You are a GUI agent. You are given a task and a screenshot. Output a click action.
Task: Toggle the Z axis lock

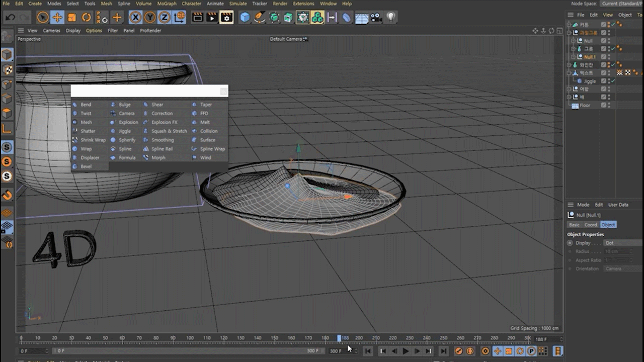tap(165, 18)
